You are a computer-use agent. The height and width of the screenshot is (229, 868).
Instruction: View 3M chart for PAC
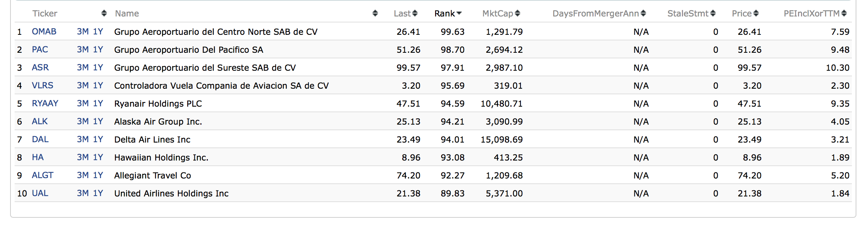(83, 49)
